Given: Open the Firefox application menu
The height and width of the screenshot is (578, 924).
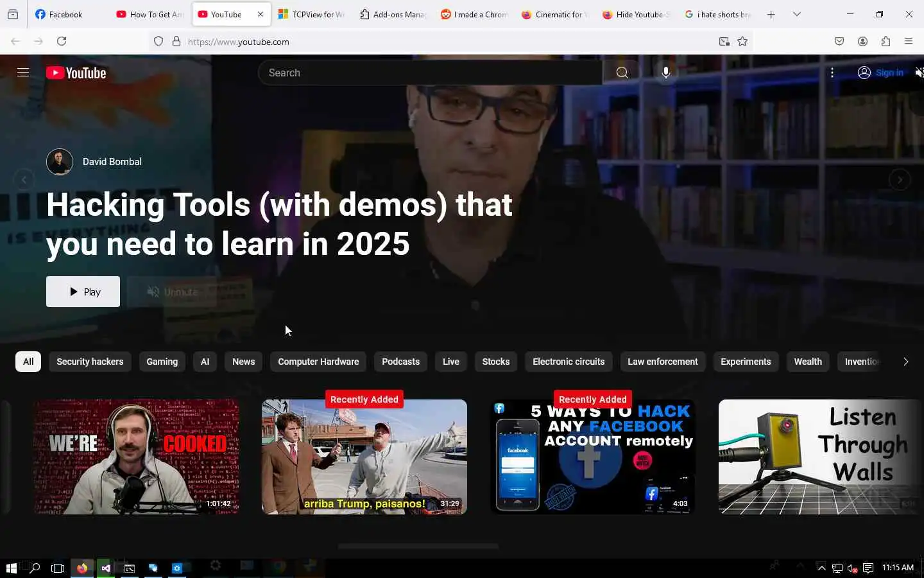Looking at the screenshot, I should (909, 41).
